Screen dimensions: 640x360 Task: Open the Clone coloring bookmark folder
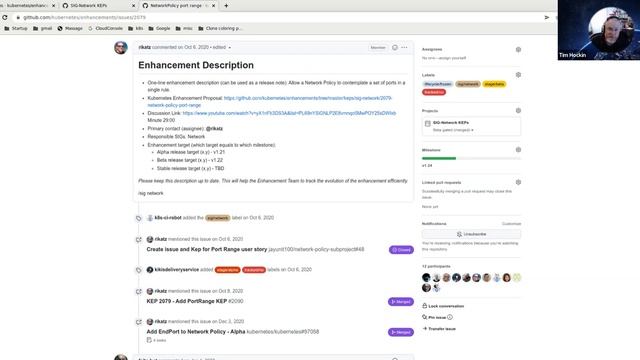point(220,29)
